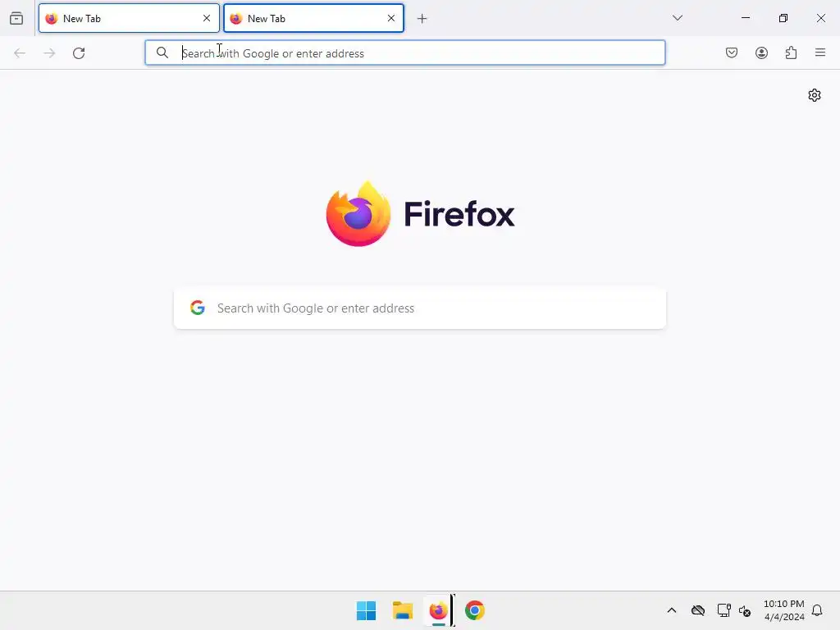Viewport: 840px width, 630px height.
Task: Click the Google icon in page search box
Action: tap(198, 308)
